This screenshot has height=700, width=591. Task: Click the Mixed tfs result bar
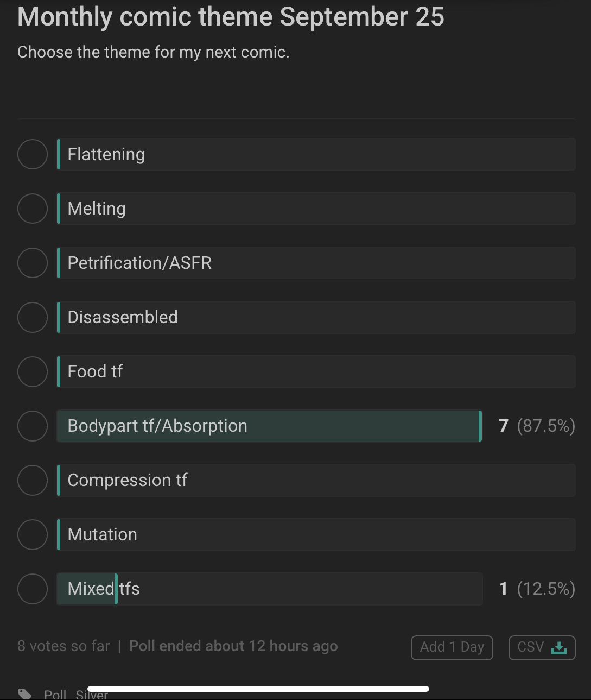click(x=270, y=589)
